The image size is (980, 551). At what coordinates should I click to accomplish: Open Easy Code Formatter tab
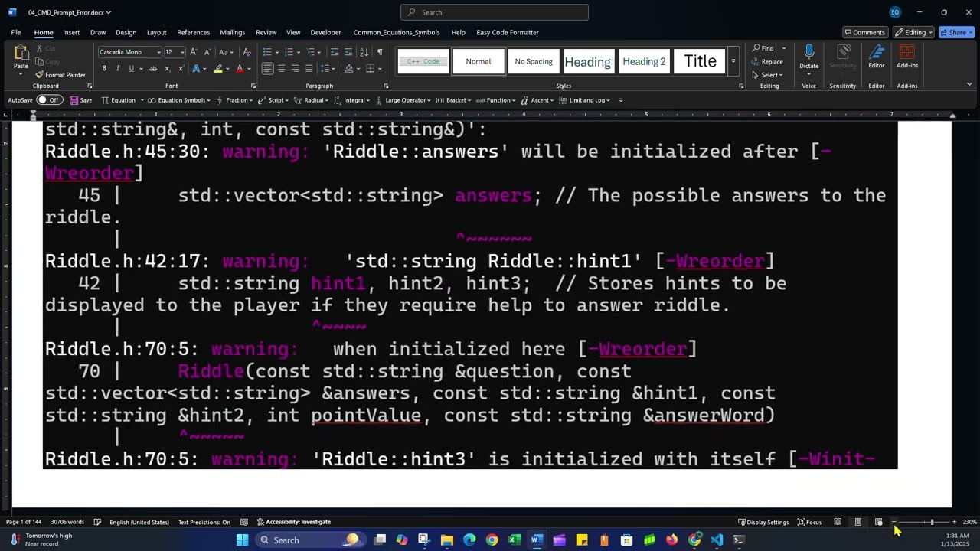click(508, 32)
